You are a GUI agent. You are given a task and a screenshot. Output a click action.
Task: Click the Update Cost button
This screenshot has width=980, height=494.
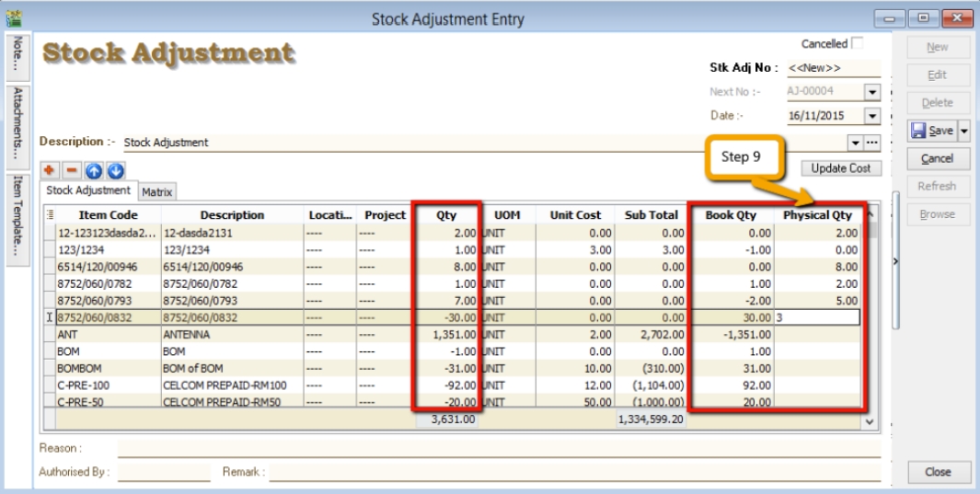click(841, 168)
